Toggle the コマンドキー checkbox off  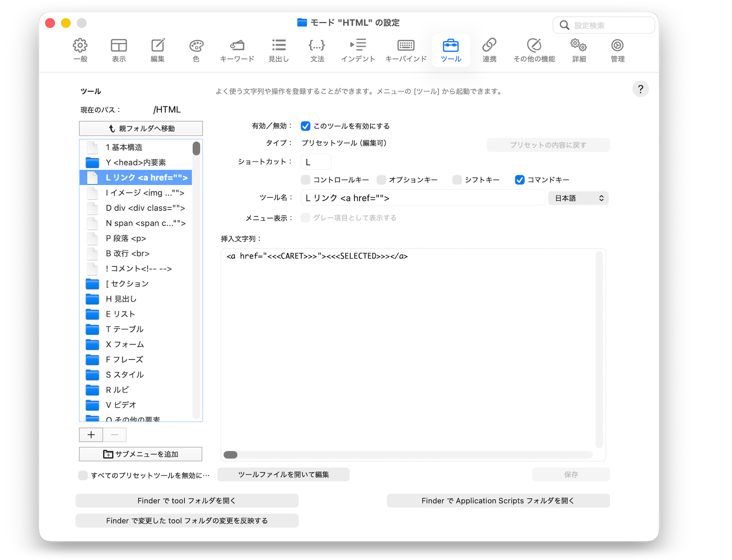tap(520, 180)
